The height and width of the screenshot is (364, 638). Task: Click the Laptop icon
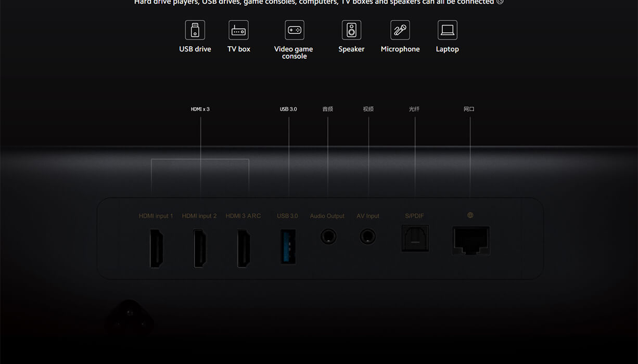click(448, 30)
